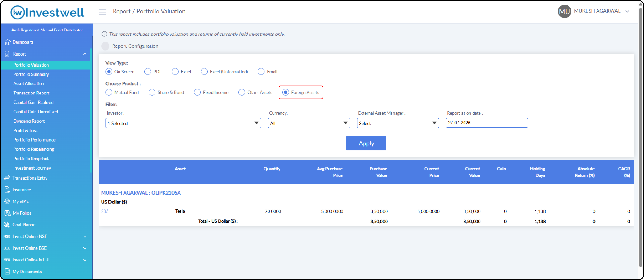
Task: Open the External Asset Manager dropdown
Action: (x=398, y=123)
